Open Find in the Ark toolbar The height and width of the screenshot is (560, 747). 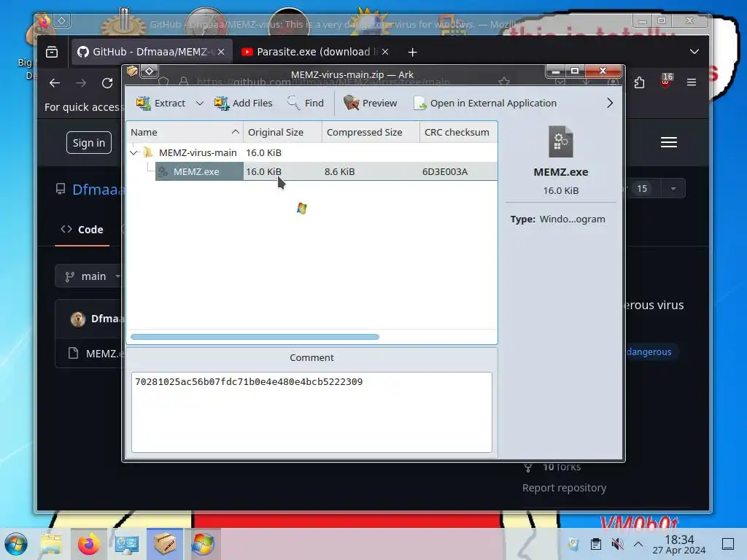(x=306, y=103)
